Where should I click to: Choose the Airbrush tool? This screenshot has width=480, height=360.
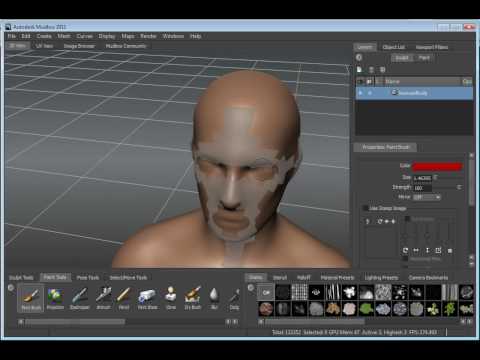click(103, 298)
